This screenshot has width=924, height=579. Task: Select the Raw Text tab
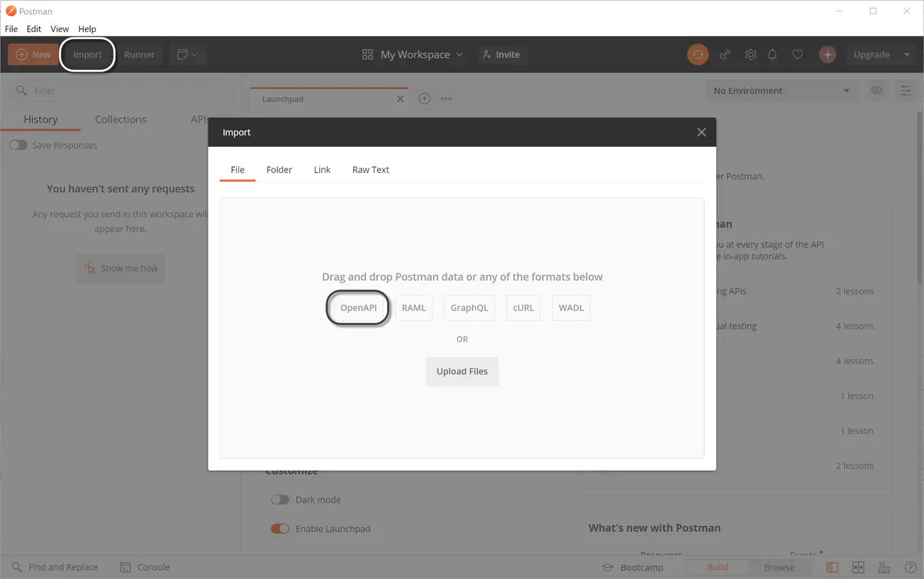click(371, 170)
